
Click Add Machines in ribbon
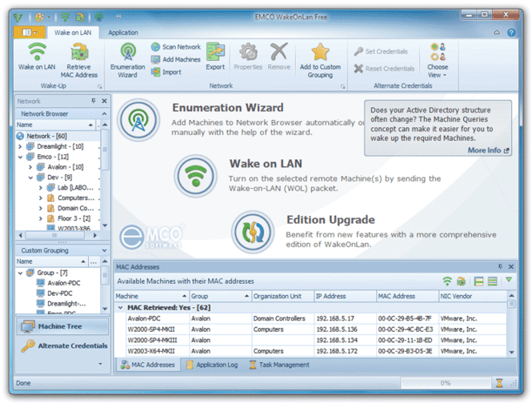tap(176, 59)
